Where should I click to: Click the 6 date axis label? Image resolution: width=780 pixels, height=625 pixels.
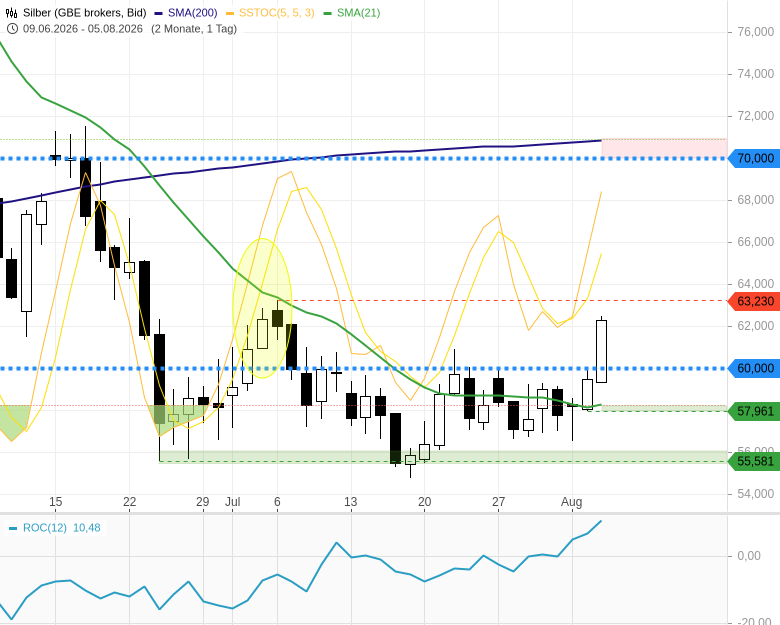(x=277, y=502)
